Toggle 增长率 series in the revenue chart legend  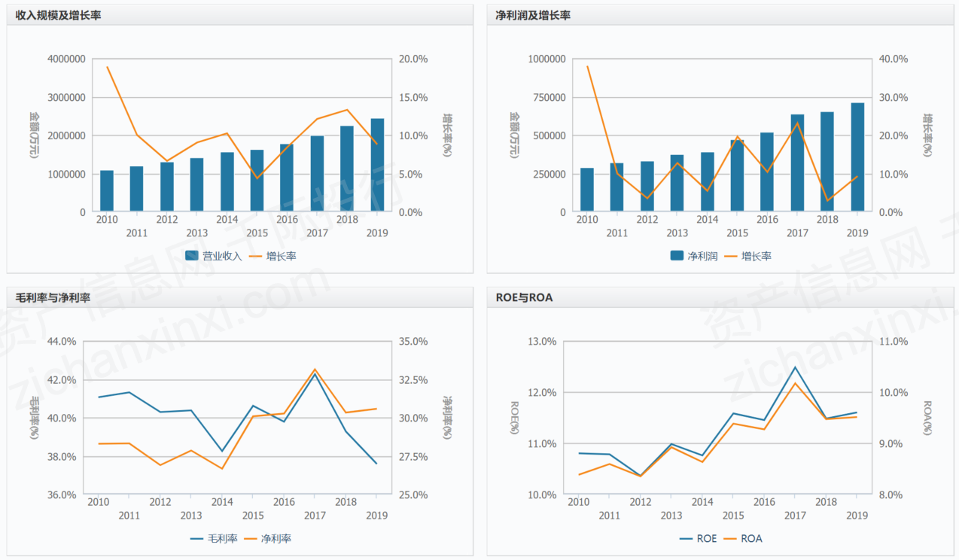click(281, 256)
